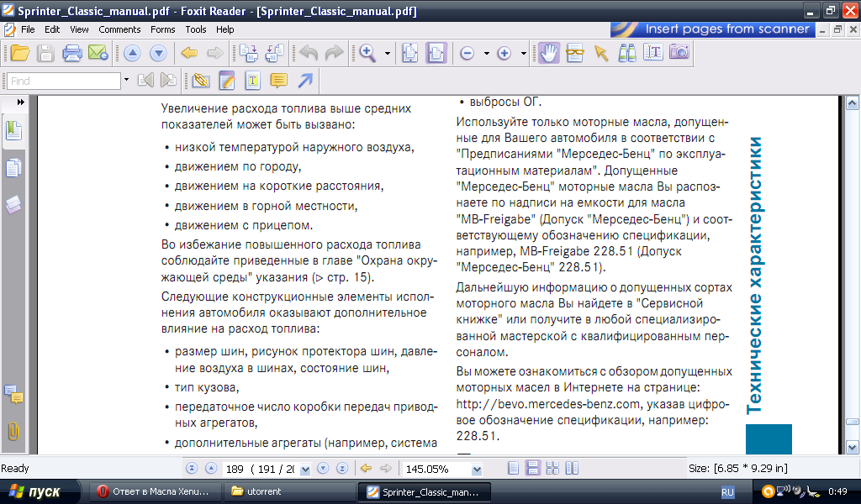The image size is (861, 504).
Task: Open the Forms menu
Action: 162,29
